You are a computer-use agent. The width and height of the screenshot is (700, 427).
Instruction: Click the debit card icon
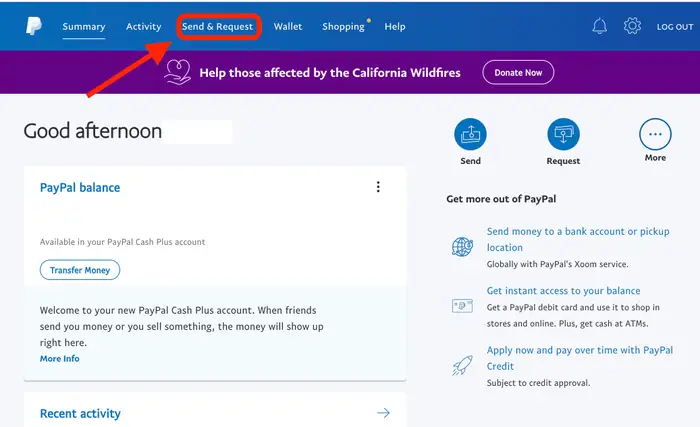coord(462,306)
